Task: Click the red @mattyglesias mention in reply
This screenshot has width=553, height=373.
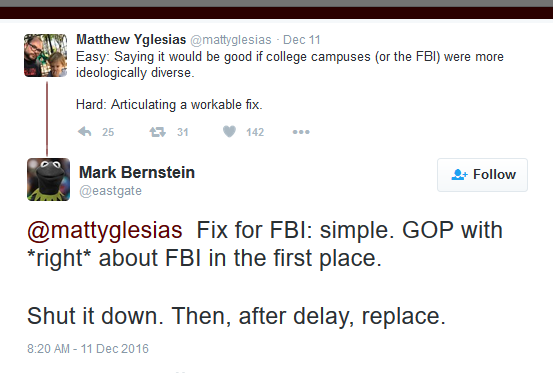Action: point(105,231)
